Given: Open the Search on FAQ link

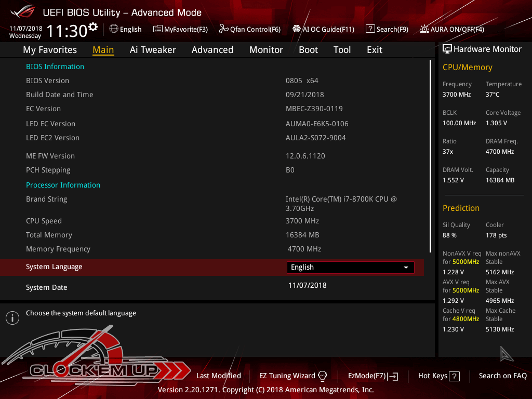Looking at the screenshot, I should [x=502, y=376].
